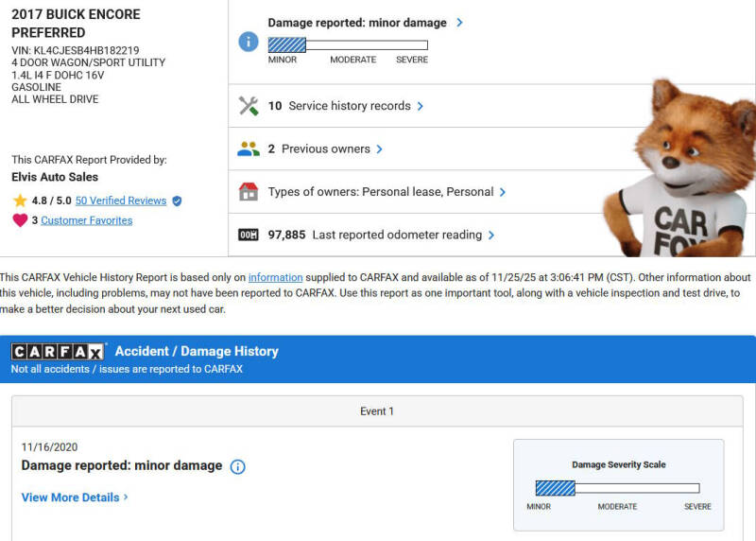Click the blue info icon beside Damage reported
The height and width of the screenshot is (541, 756).
tap(248, 42)
